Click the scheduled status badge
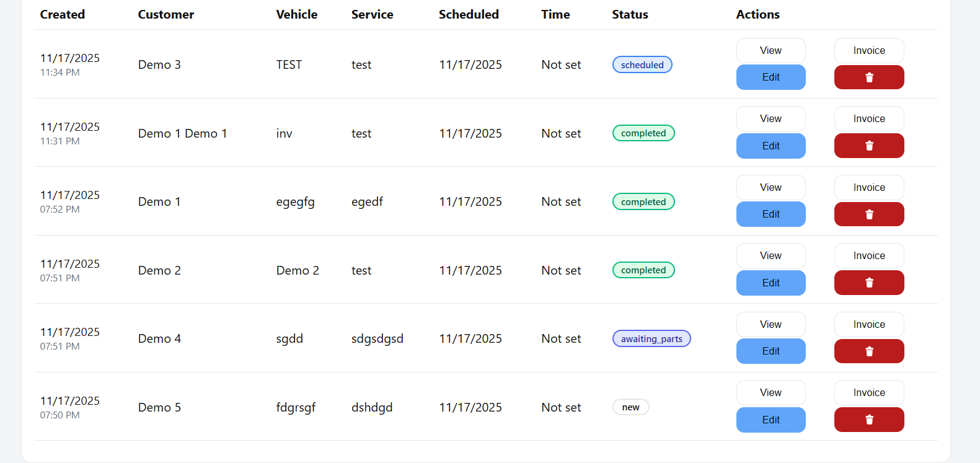Screen dimensions: 980x463 point(642,65)
